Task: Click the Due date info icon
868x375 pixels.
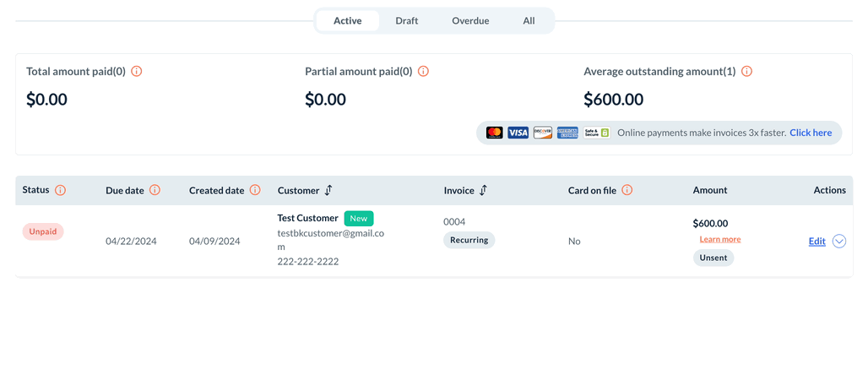Action: 155,190
